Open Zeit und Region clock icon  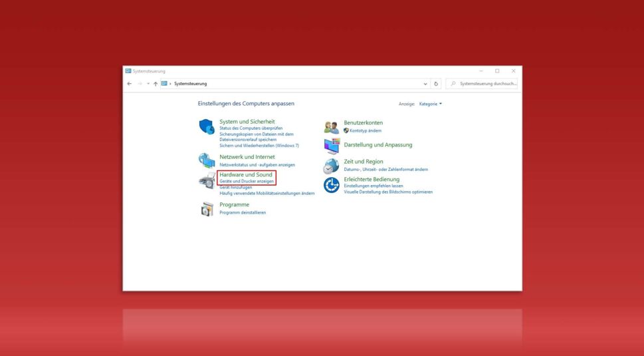[x=331, y=166]
